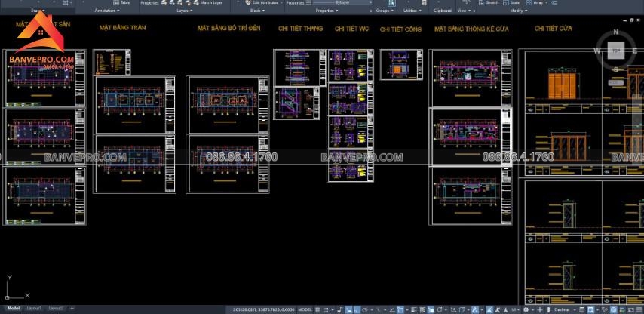
Task: Click annotation monitor plus icon in status bar
Action: (540, 309)
